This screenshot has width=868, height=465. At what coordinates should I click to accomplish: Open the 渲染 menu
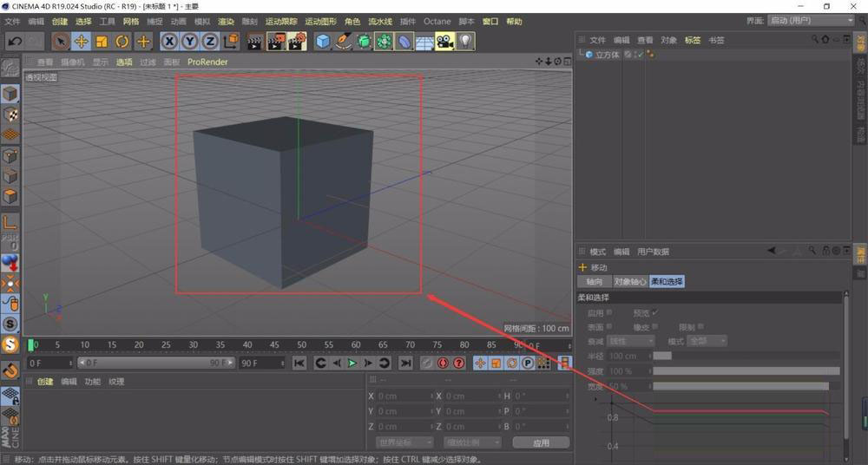pos(226,21)
